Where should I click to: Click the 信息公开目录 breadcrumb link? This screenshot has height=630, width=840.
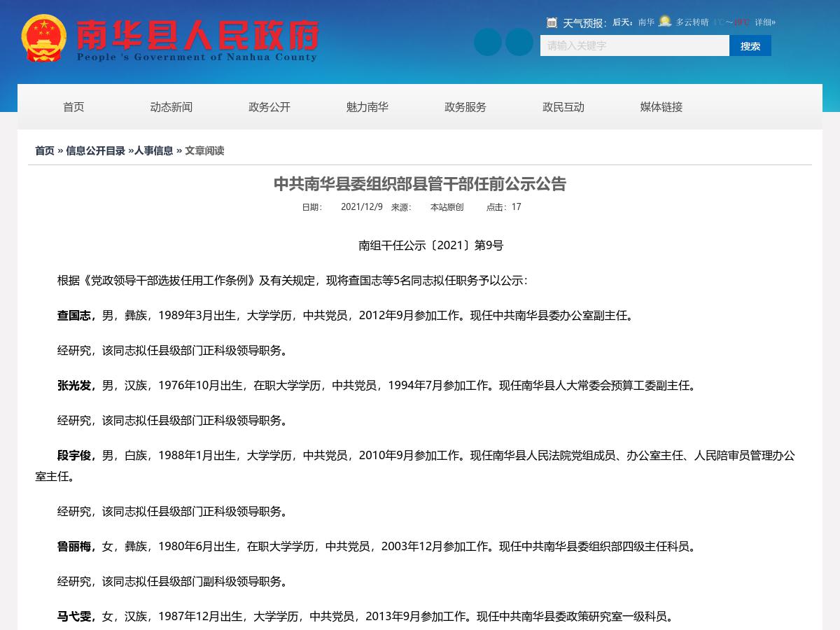coord(95,150)
